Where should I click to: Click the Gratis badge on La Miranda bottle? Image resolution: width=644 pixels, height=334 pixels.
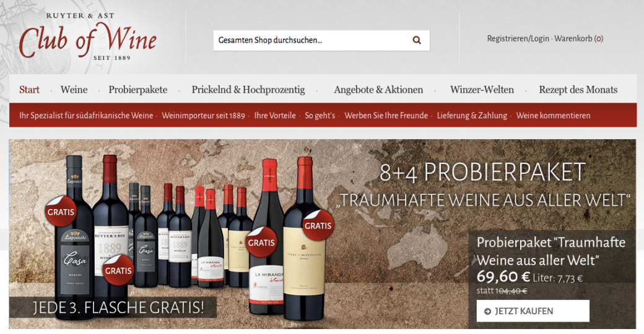coord(261,242)
